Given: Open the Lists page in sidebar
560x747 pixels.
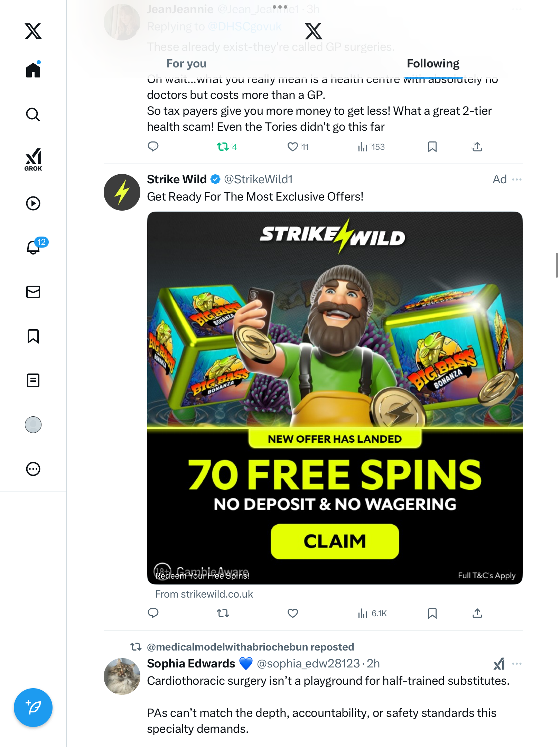Looking at the screenshot, I should [33, 380].
